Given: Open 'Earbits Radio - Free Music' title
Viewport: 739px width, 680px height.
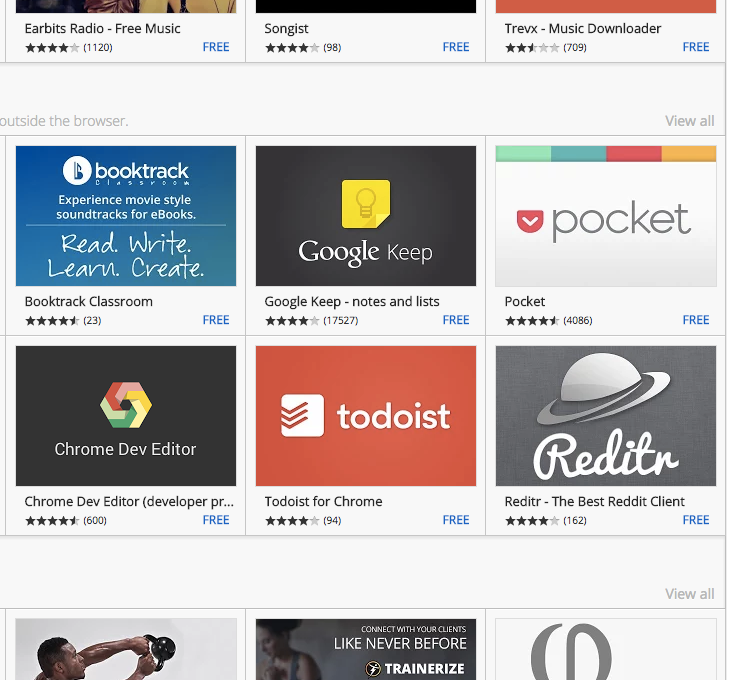Looking at the screenshot, I should [102, 29].
